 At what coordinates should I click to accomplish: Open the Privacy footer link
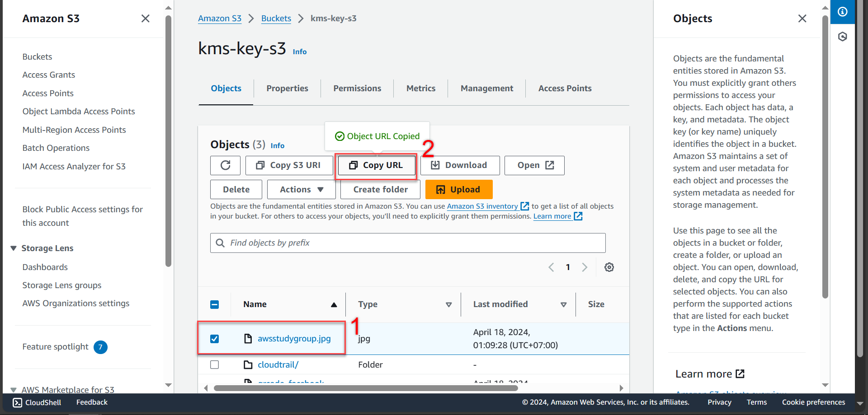point(719,402)
